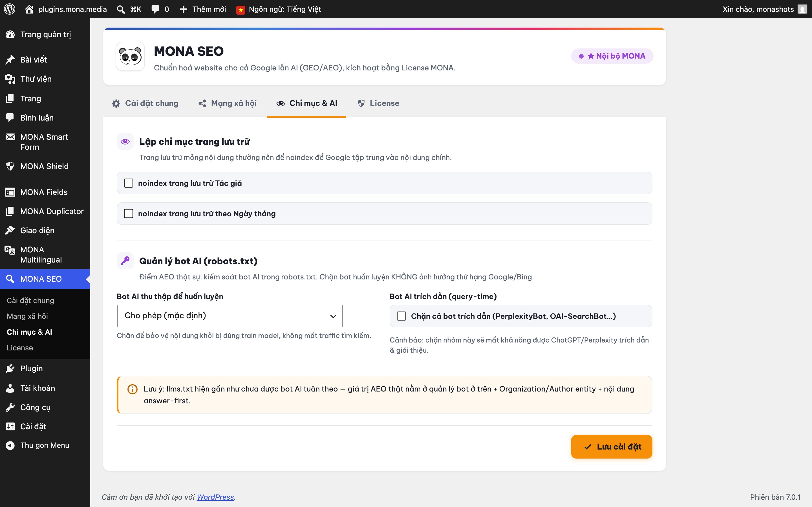Open MONA Smart Form envelope menu
The width and height of the screenshot is (812, 507).
click(x=45, y=142)
